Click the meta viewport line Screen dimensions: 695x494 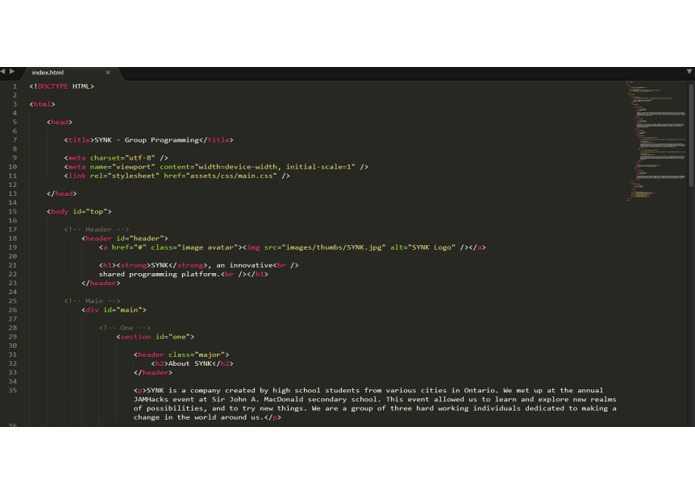[x=216, y=167]
